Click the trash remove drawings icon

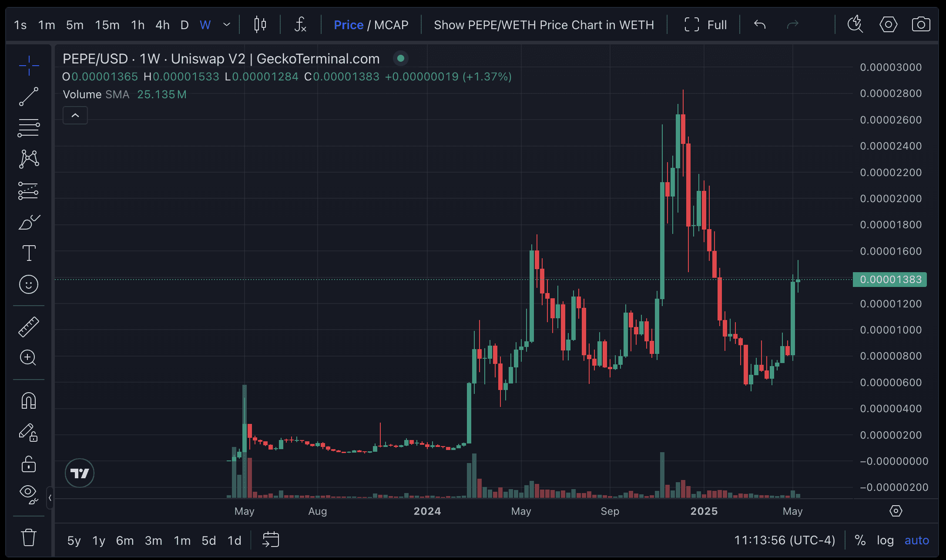tap(29, 537)
